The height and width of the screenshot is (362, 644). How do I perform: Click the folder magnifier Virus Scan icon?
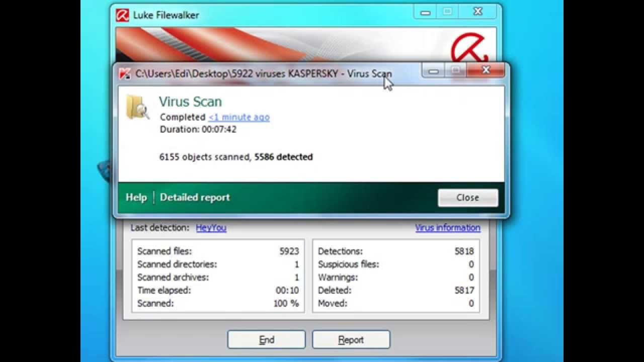[137, 107]
